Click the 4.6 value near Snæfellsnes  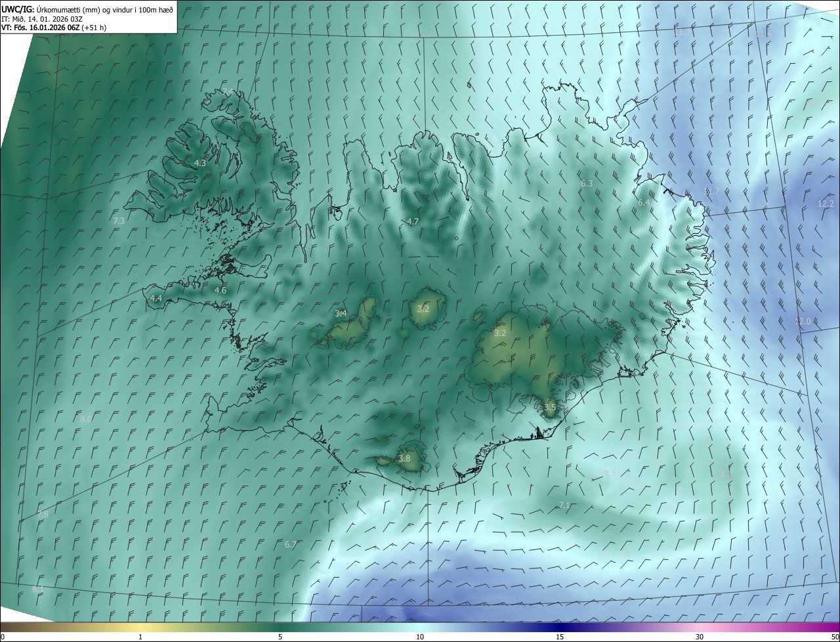point(220,291)
